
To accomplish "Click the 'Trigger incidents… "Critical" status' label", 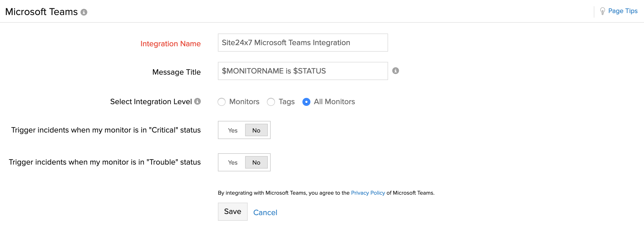I will click(x=106, y=130).
